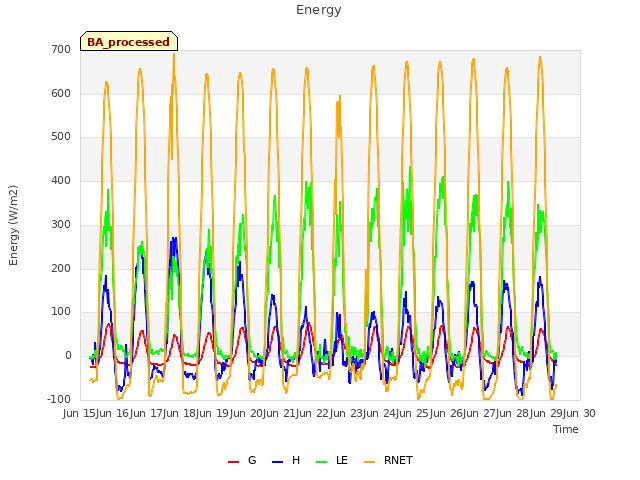Toggle the G series legend entry
This screenshot has width=640, height=480.
tap(242, 460)
